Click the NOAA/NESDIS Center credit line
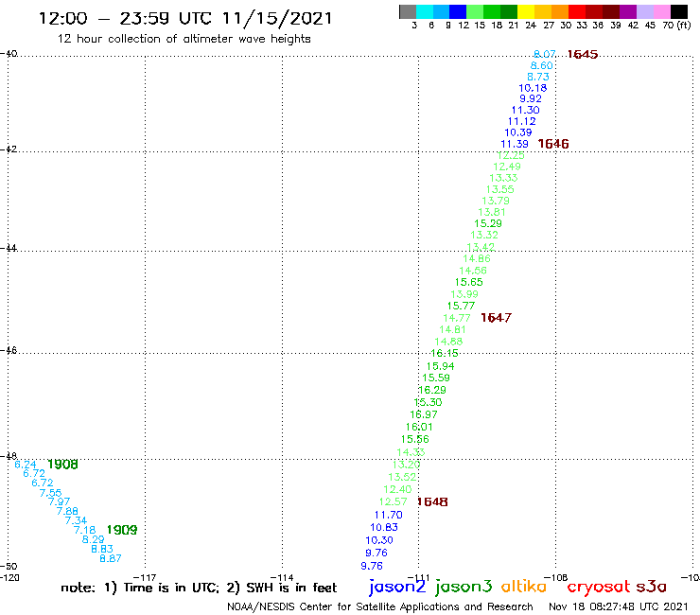Viewport: 700px width, 615px height. tap(380, 607)
